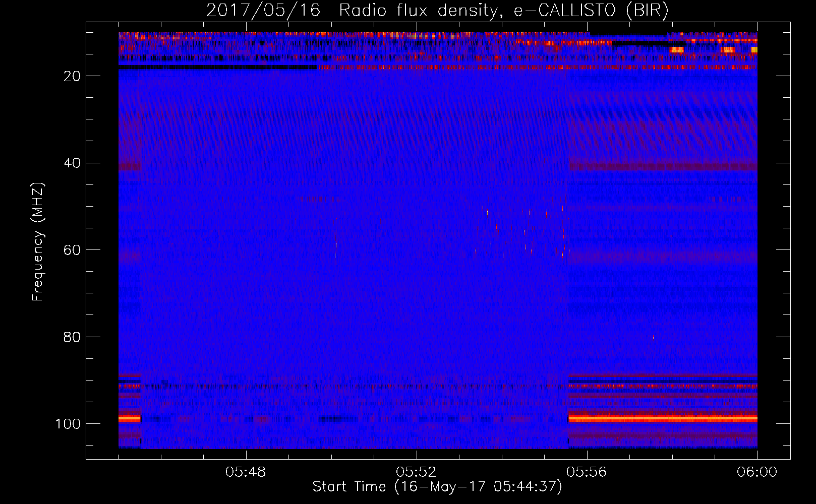Viewport: 816px width, 504px height.
Task: Click the time tick label 05:52
Action: click(416, 472)
